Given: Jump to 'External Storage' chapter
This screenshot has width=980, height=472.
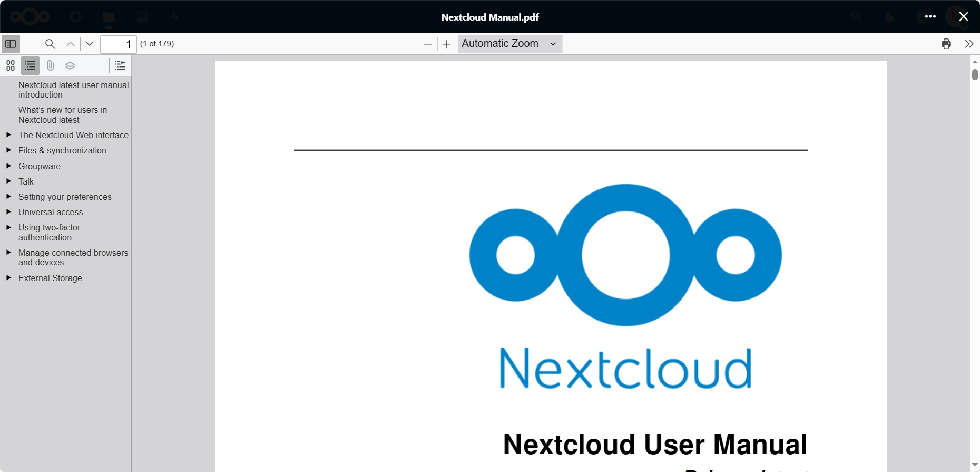Looking at the screenshot, I should [x=50, y=278].
